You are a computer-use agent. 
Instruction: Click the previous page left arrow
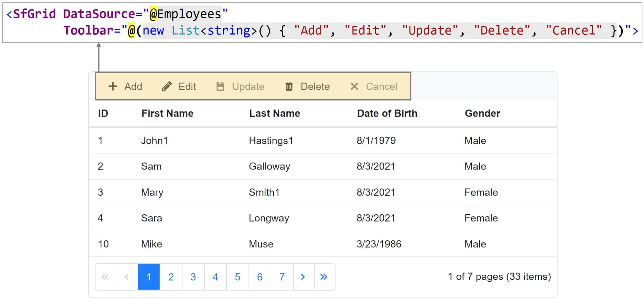coord(127,277)
